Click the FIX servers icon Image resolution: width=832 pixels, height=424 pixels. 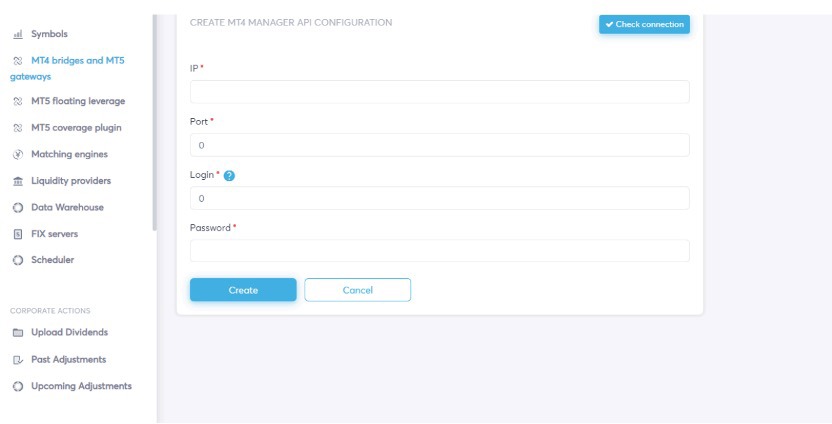tap(18, 234)
